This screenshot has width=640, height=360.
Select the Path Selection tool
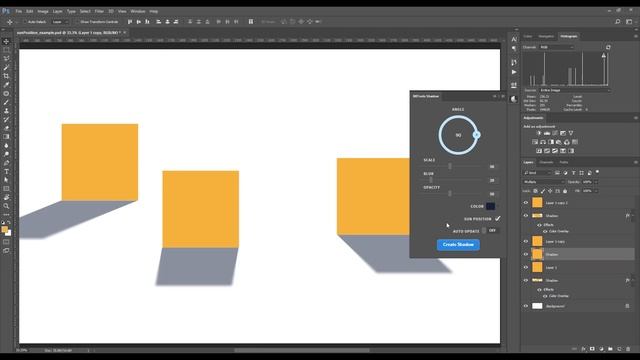[x=6, y=180]
